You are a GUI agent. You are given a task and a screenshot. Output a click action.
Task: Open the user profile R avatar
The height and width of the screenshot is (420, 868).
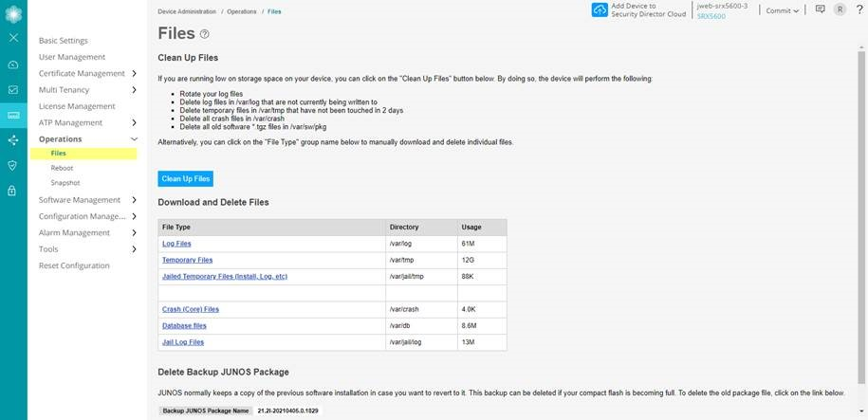click(840, 9)
